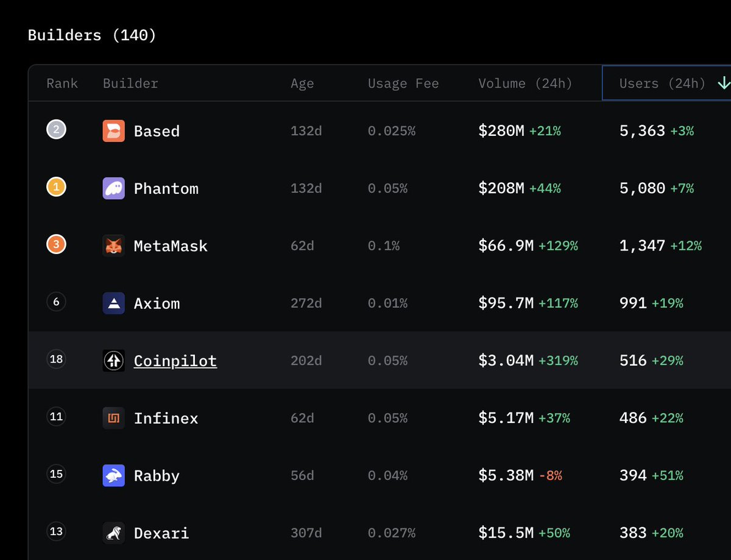Screen dimensions: 731x560
Task: Click the gold rank 1 badge
Action: pyautogui.click(x=56, y=187)
